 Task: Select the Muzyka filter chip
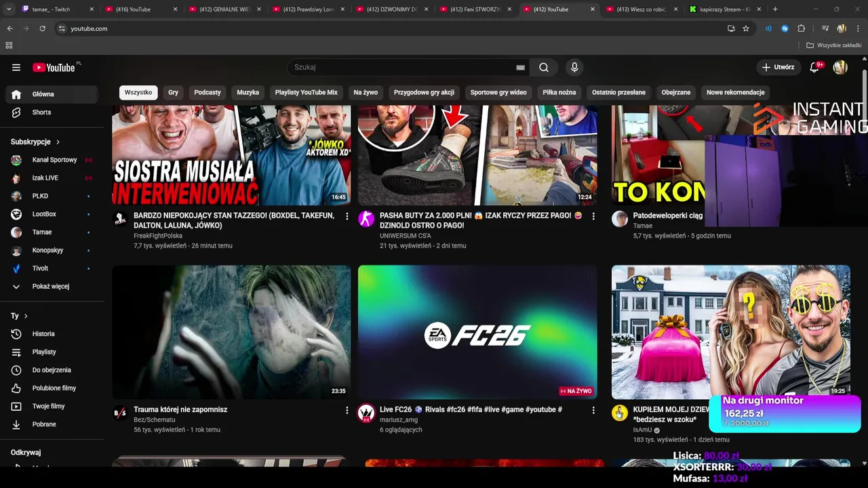click(x=248, y=92)
